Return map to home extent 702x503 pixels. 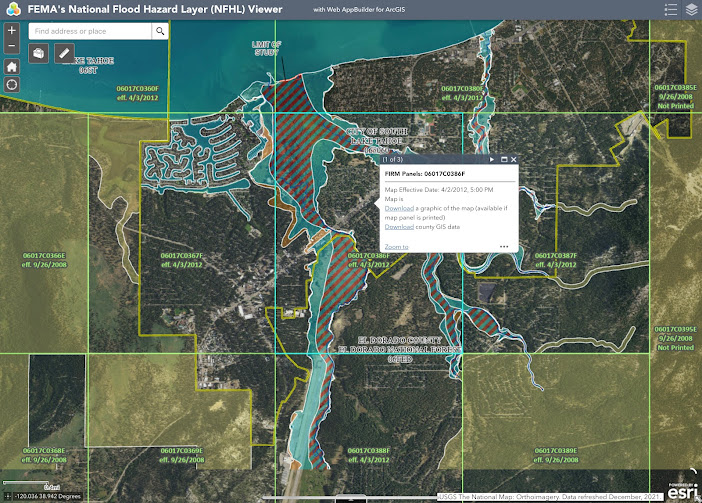pos(12,67)
